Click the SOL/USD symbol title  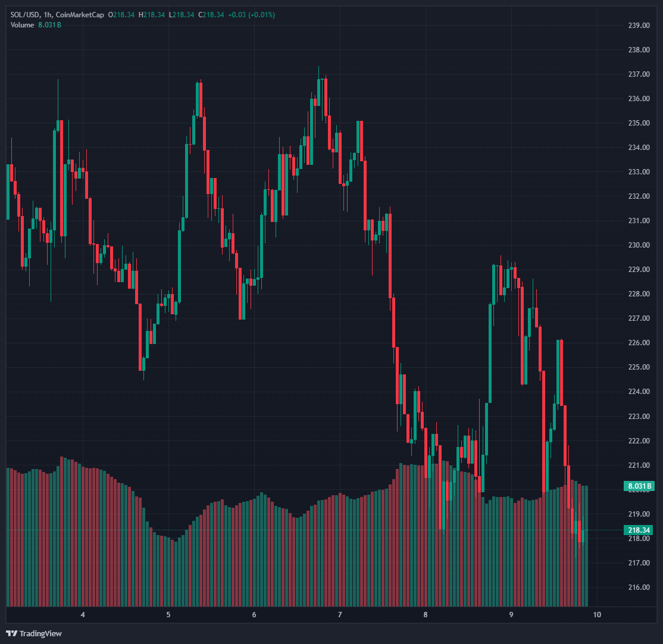click(x=25, y=14)
